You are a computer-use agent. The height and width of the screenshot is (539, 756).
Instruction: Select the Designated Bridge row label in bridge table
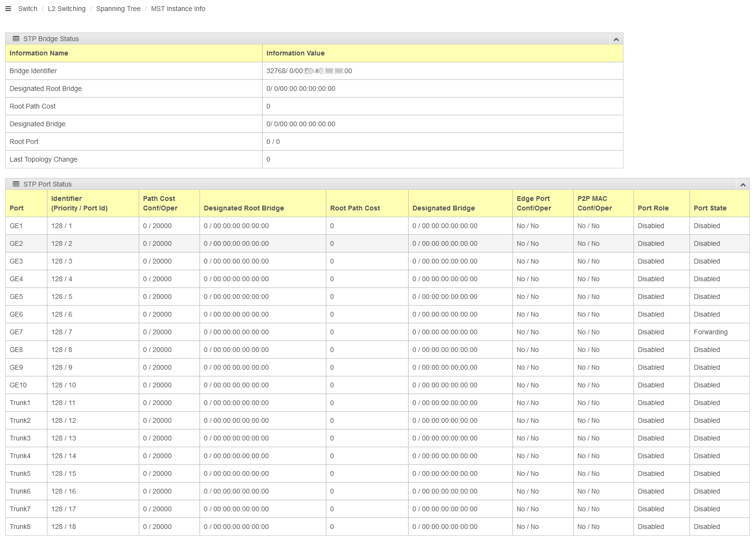[x=37, y=124]
